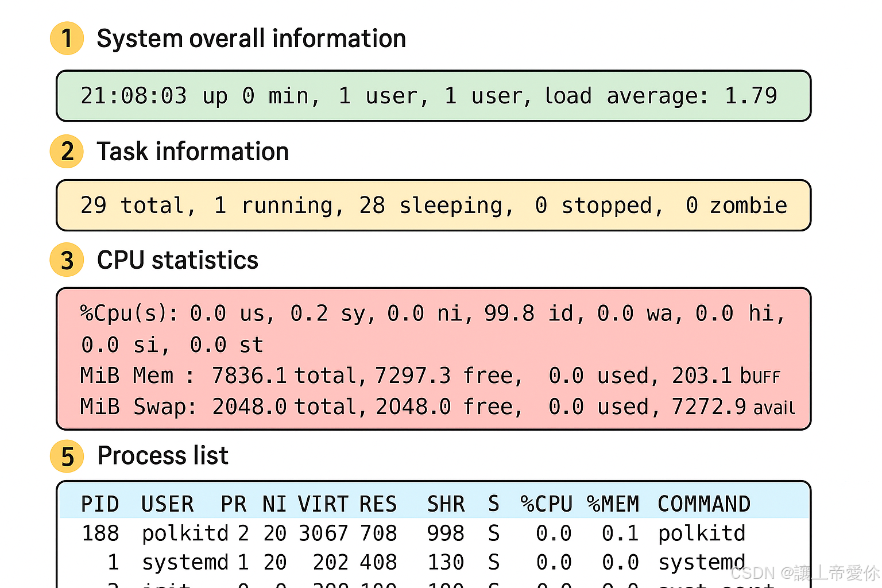Select systemd in the USER column

[x=185, y=563]
